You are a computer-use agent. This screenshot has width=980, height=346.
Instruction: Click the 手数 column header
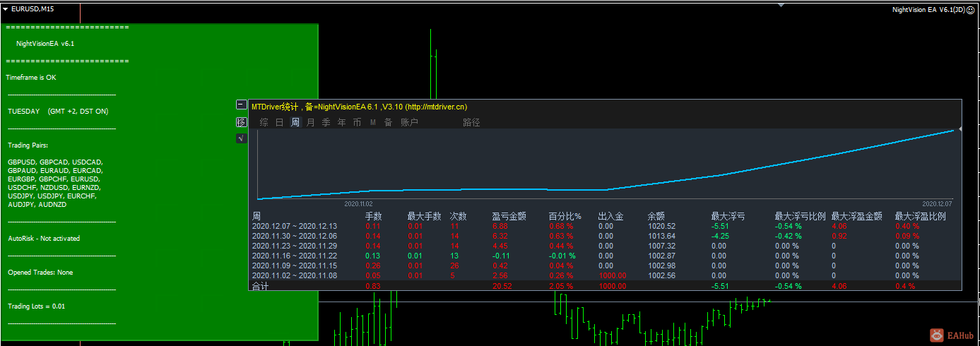tap(374, 216)
